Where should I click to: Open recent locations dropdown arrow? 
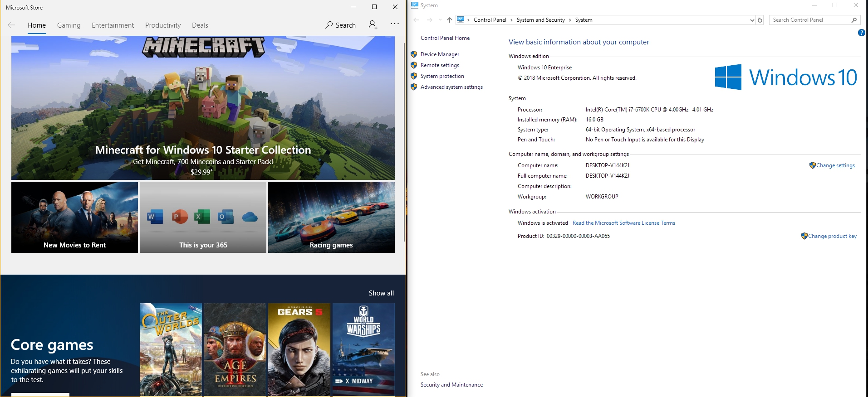(x=440, y=20)
